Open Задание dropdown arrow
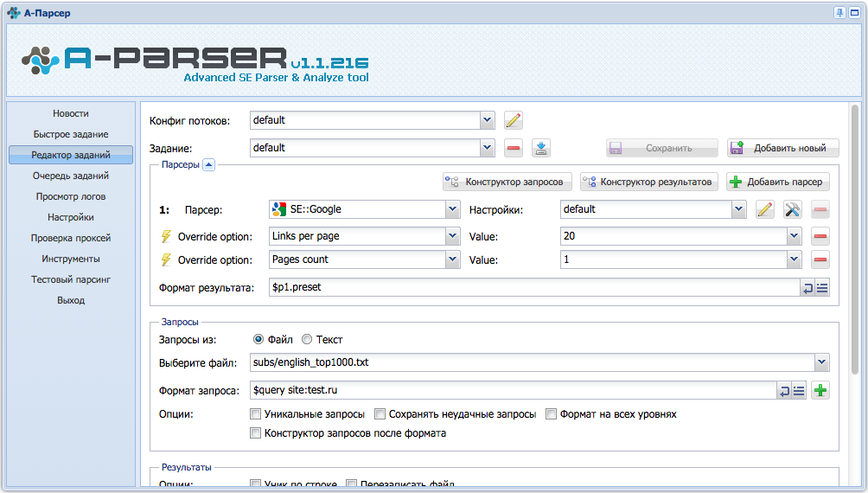Screen dimensions: 868x493 click(x=487, y=148)
